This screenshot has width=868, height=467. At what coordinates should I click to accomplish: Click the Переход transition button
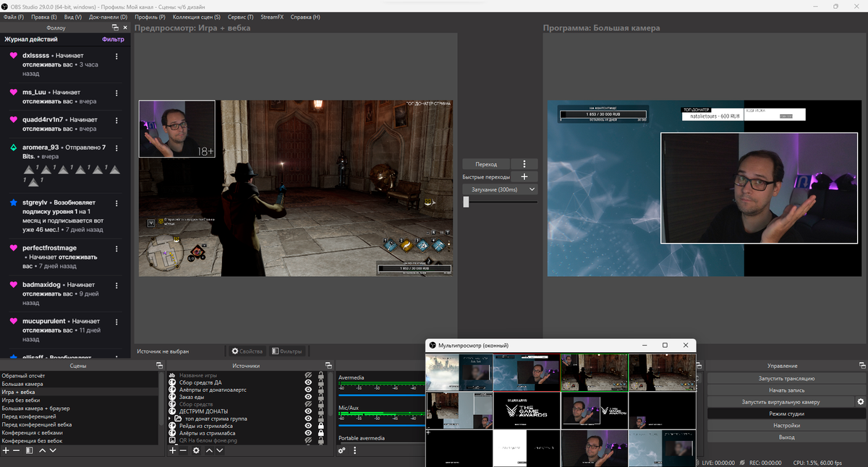point(486,164)
